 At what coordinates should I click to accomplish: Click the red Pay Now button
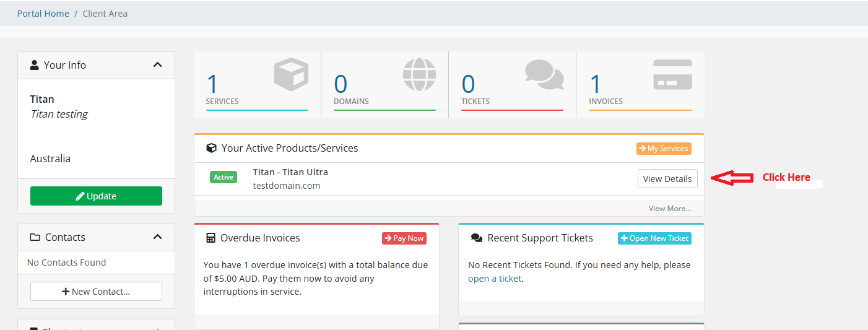[404, 238]
